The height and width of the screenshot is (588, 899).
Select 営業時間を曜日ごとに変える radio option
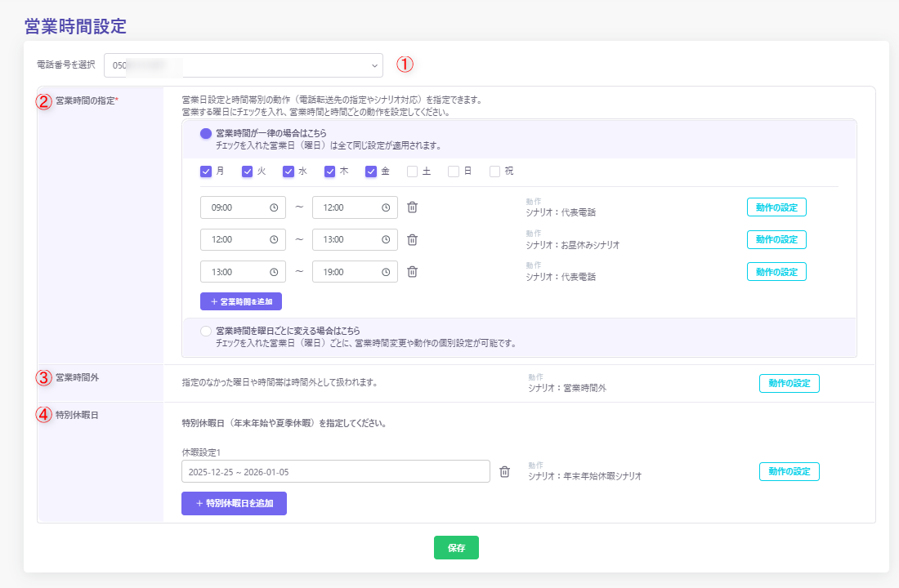tap(205, 331)
